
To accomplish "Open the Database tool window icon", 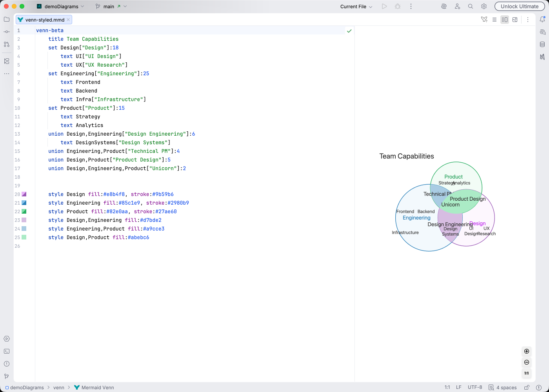I will pyautogui.click(x=543, y=44).
